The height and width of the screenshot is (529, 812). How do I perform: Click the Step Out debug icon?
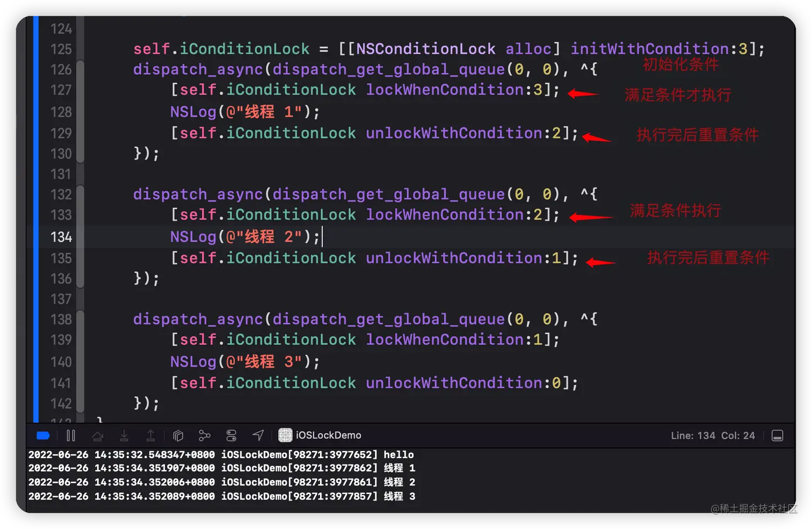tap(151, 436)
